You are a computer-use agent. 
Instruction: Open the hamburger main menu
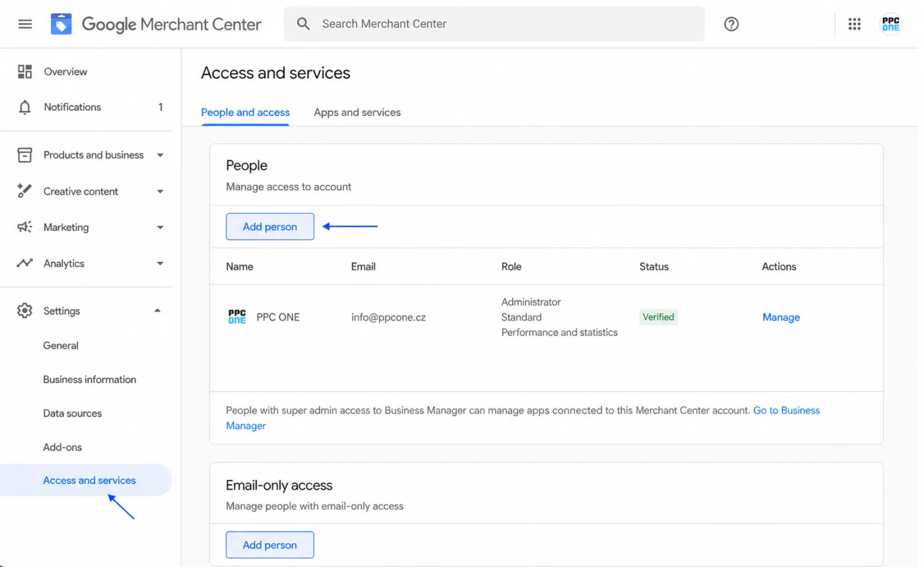click(25, 24)
